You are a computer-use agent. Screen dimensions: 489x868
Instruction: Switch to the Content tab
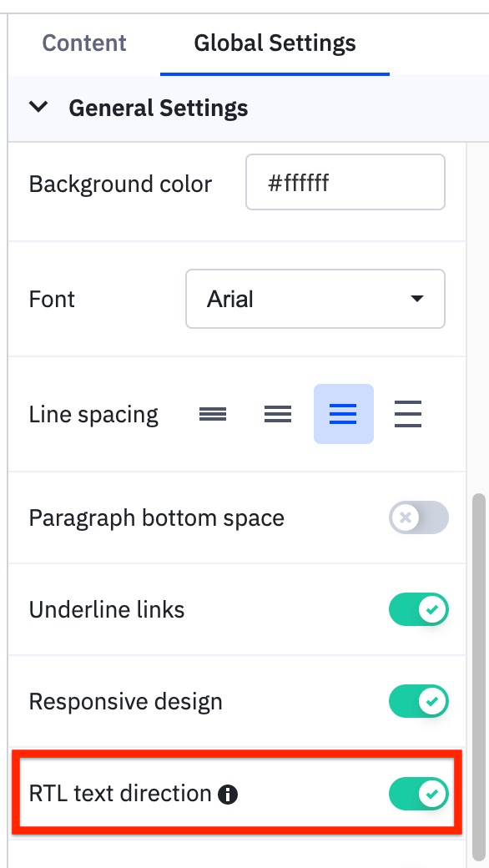coord(84,43)
